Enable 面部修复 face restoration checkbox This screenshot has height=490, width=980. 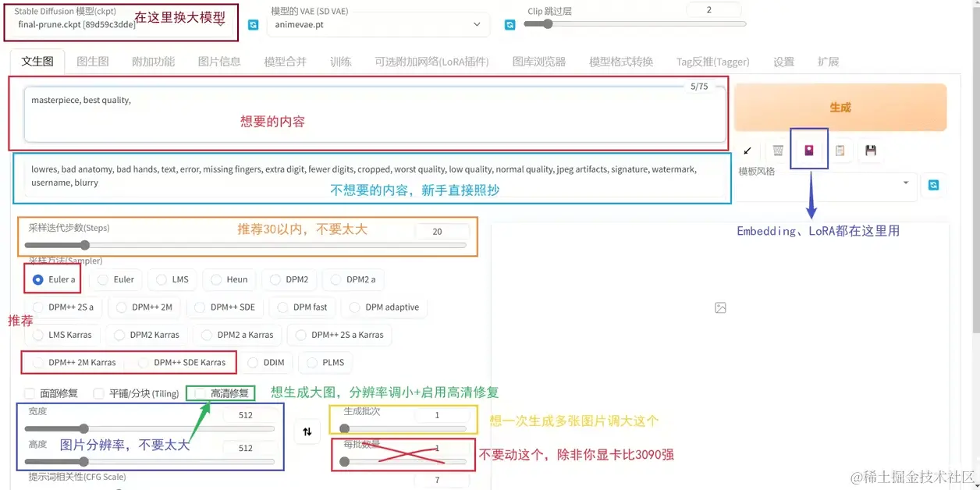coord(30,393)
